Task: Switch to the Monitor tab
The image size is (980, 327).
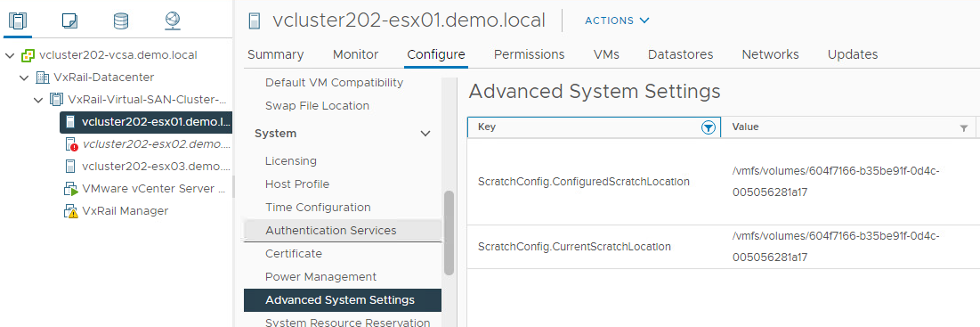Action: point(356,54)
